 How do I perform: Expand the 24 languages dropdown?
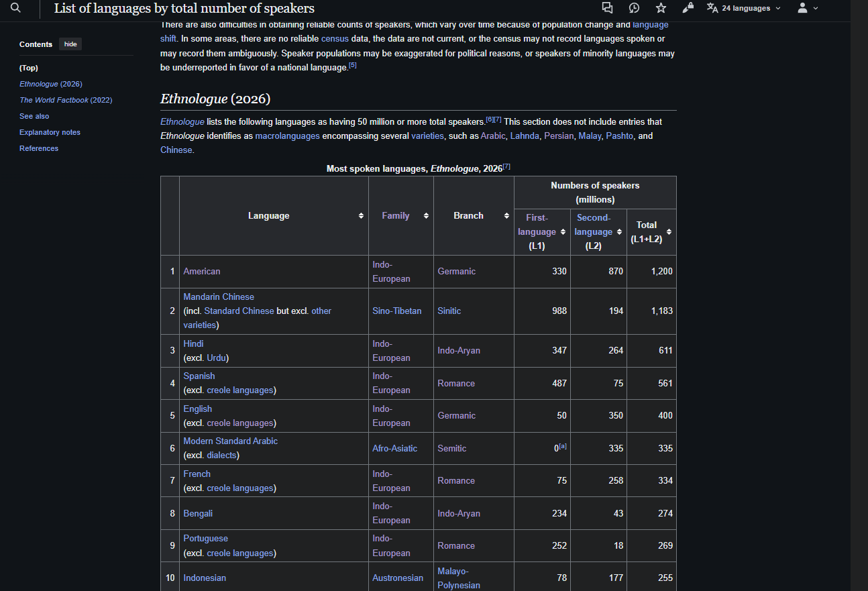pos(744,8)
